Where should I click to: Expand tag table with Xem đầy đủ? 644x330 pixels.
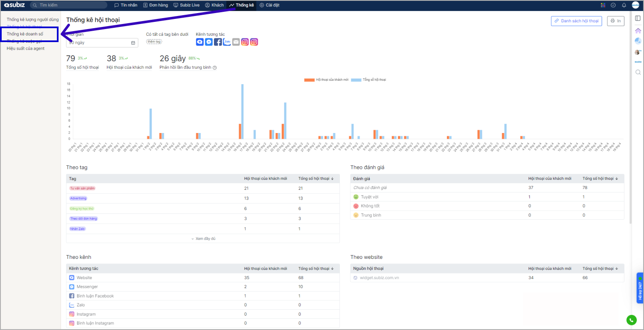point(203,239)
